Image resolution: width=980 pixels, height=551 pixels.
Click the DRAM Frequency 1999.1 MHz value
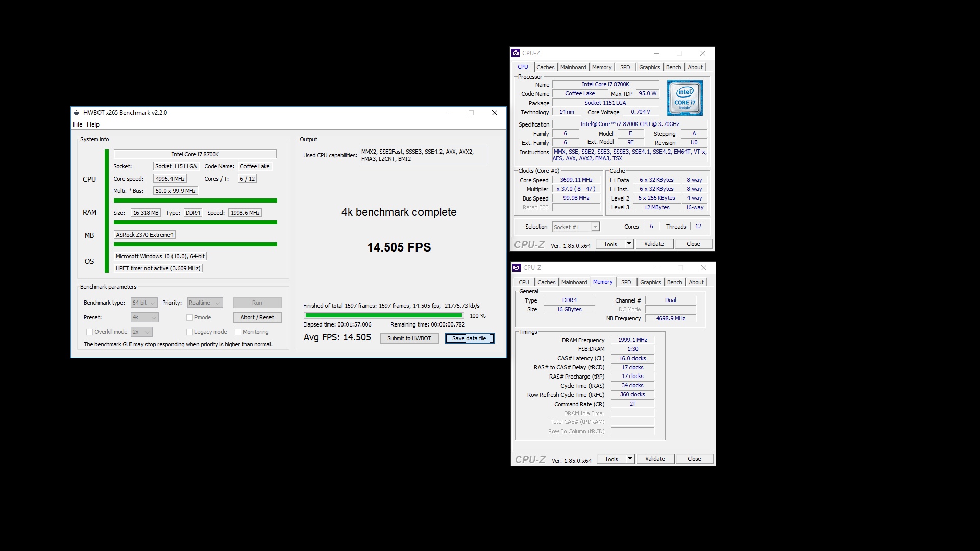coord(632,340)
